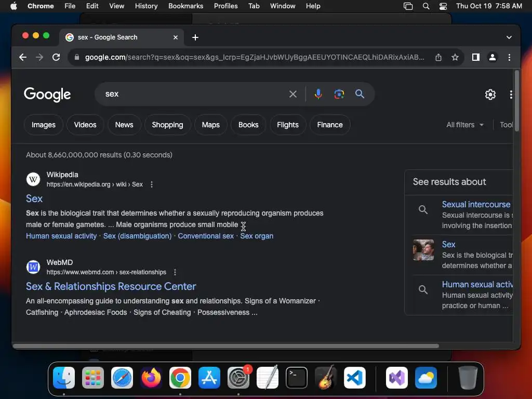532x399 pixels.
Task: Bookmark this tab with the star icon
Action: [455, 57]
